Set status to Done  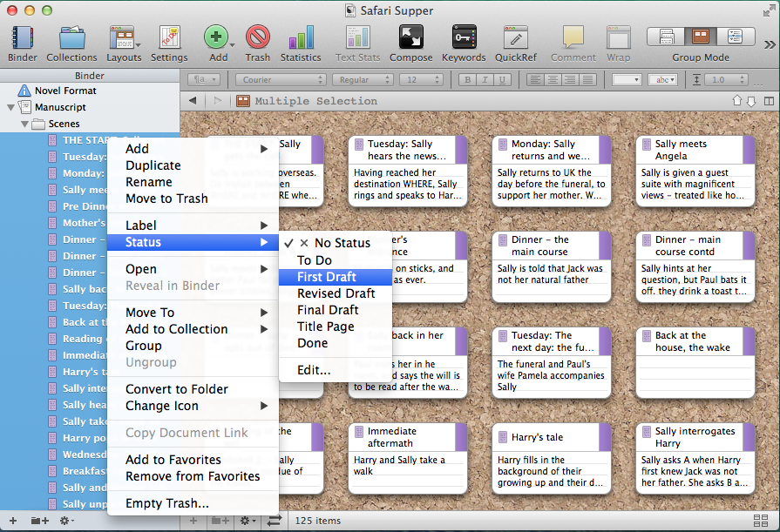click(x=336, y=343)
